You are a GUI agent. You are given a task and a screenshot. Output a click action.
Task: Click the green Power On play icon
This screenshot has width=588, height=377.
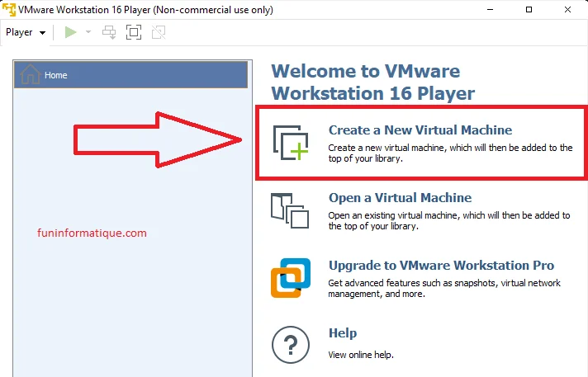click(x=70, y=32)
